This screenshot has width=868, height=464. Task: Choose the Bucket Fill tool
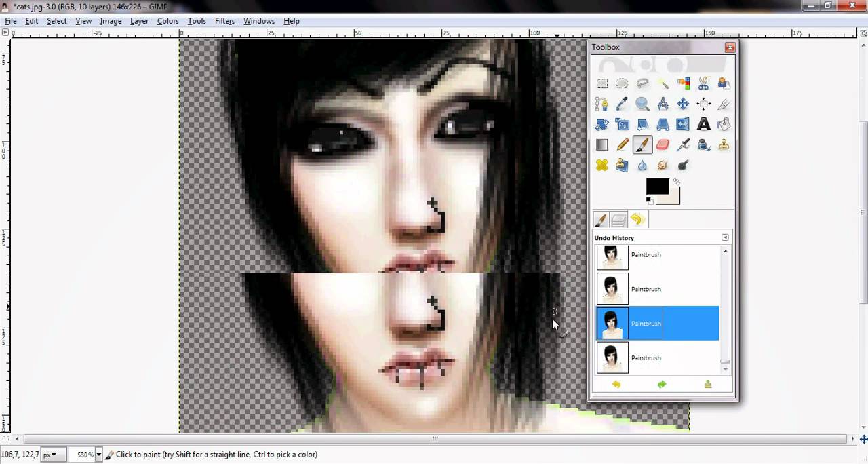click(724, 124)
